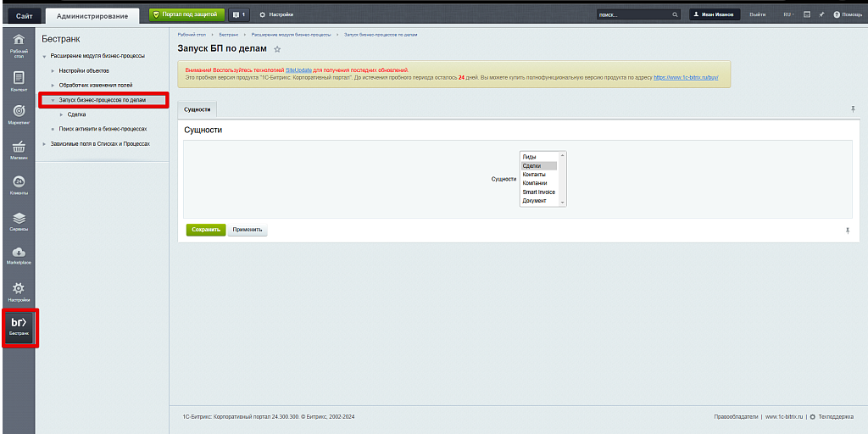Open the Сервисы sidebar section

19,221
